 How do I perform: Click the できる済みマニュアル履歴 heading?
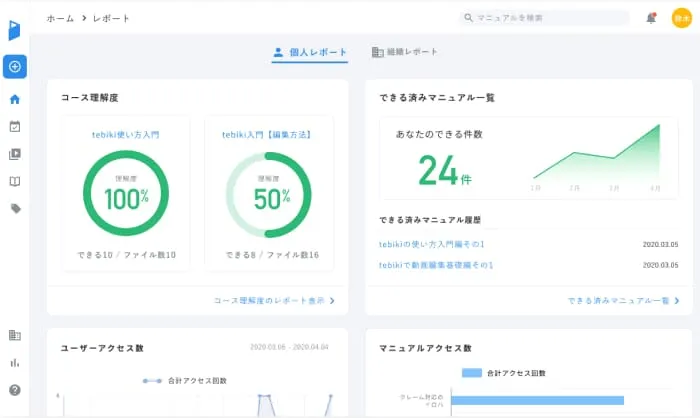(430, 220)
